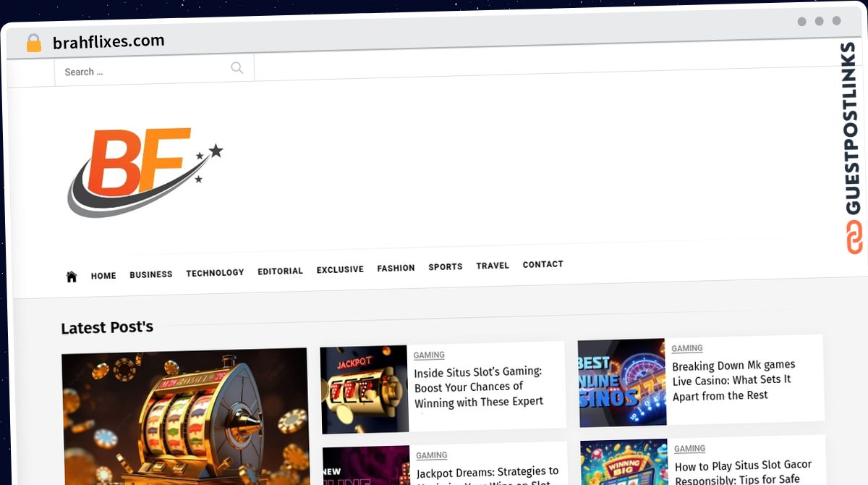The width and height of the screenshot is (868, 485).
Task: Open the CONTACT menu item
Action: tap(542, 264)
